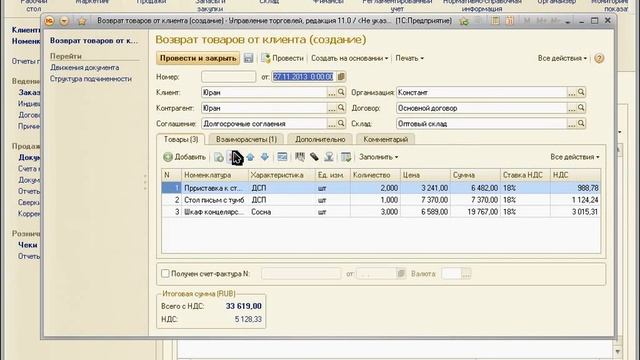Click the magnifier icon for Организация field

581,92
